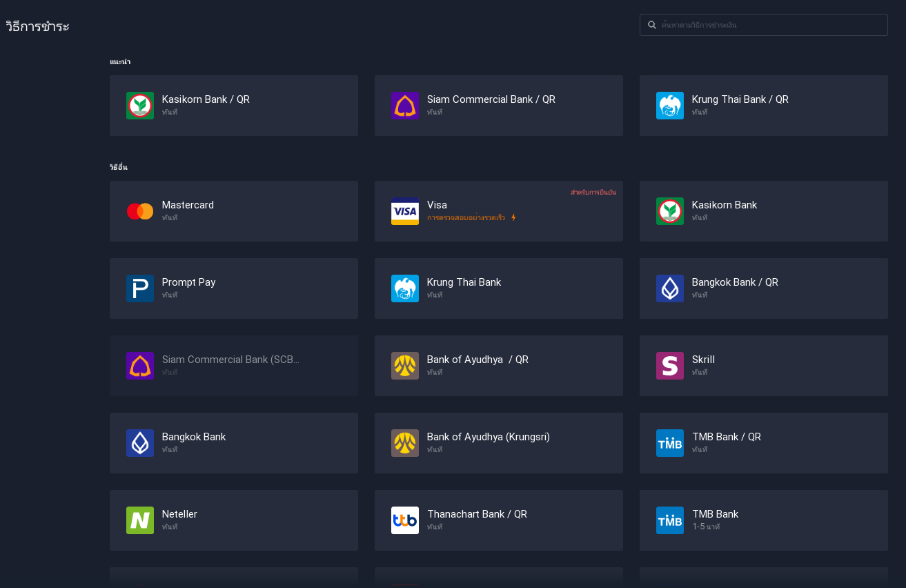Pick the Krung Thai Bank / QR card
This screenshot has width=906, height=588.
point(764,106)
